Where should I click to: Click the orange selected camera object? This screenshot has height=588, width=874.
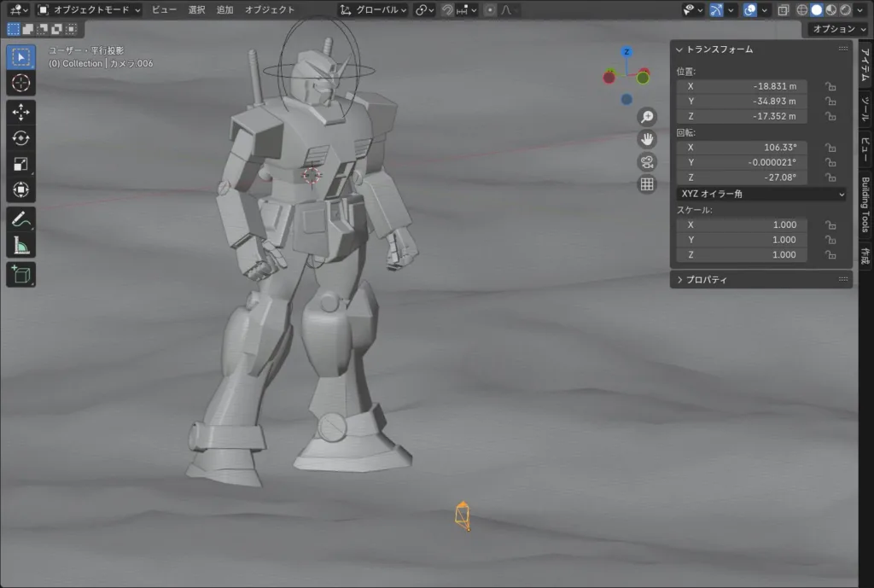(462, 515)
